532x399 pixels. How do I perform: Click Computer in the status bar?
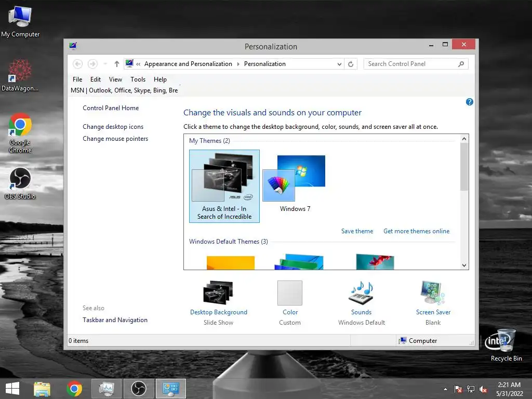418,341
